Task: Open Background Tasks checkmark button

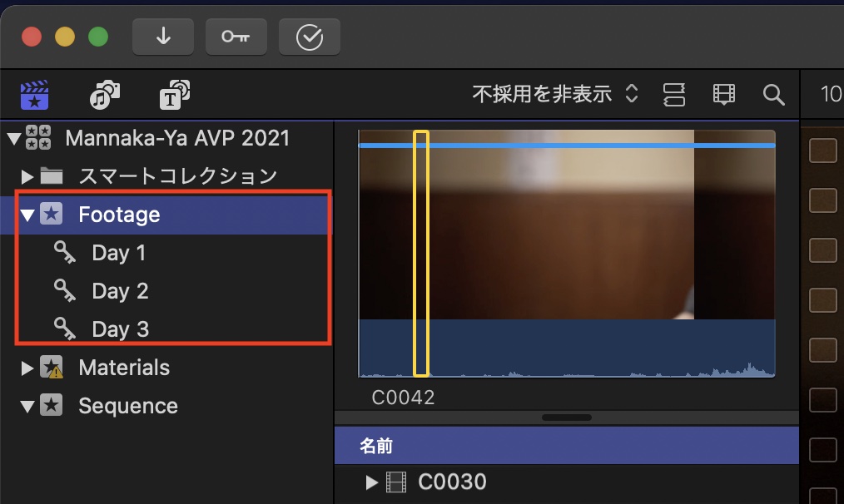Action: 310,37
